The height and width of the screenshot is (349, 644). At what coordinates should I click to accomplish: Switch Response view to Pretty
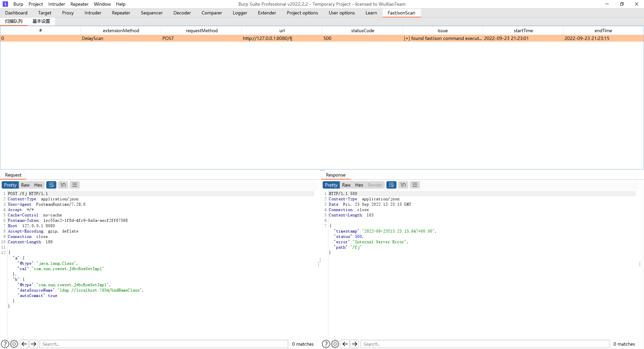point(331,185)
